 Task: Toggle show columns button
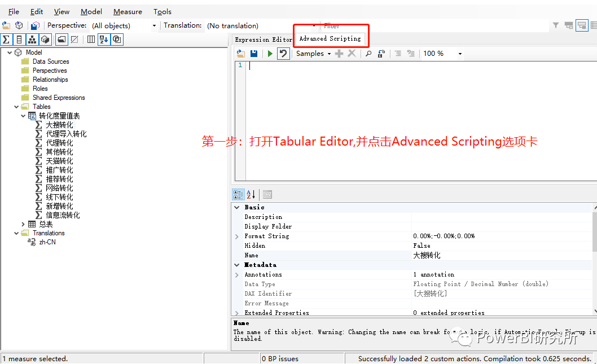[x=19, y=39]
